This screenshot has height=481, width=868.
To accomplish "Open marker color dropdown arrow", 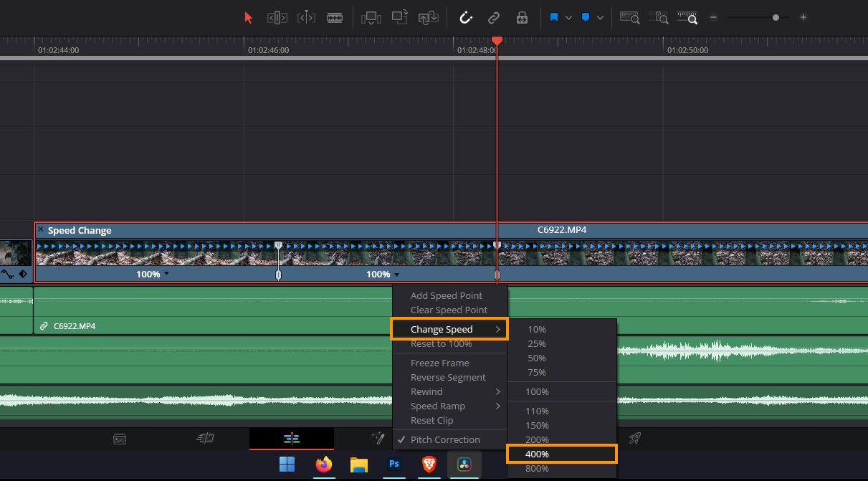I will pos(600,17).
